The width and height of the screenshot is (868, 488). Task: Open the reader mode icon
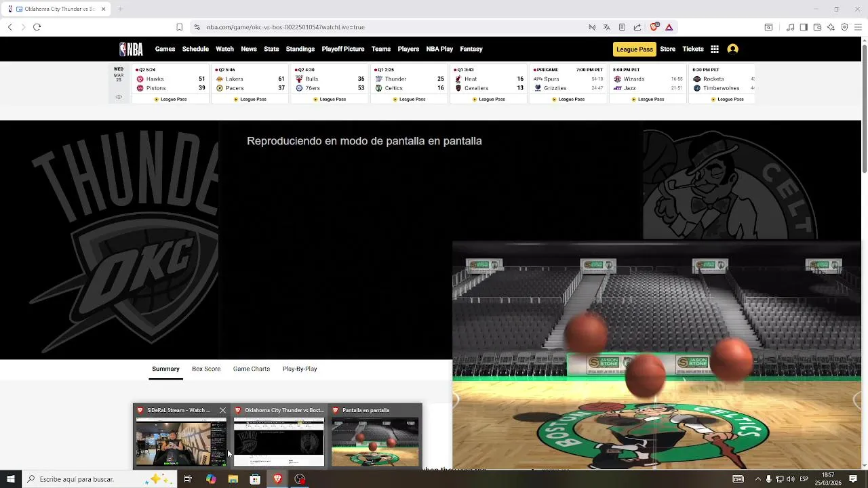click(622, 27)
